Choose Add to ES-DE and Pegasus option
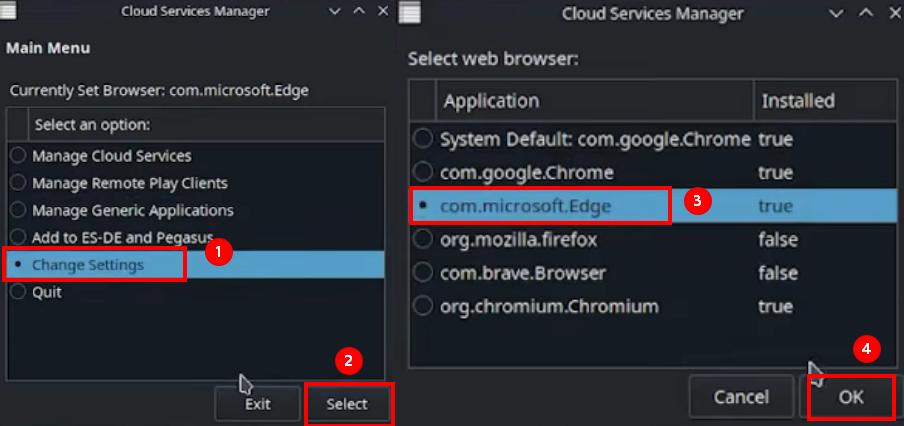 coord(18,237)
